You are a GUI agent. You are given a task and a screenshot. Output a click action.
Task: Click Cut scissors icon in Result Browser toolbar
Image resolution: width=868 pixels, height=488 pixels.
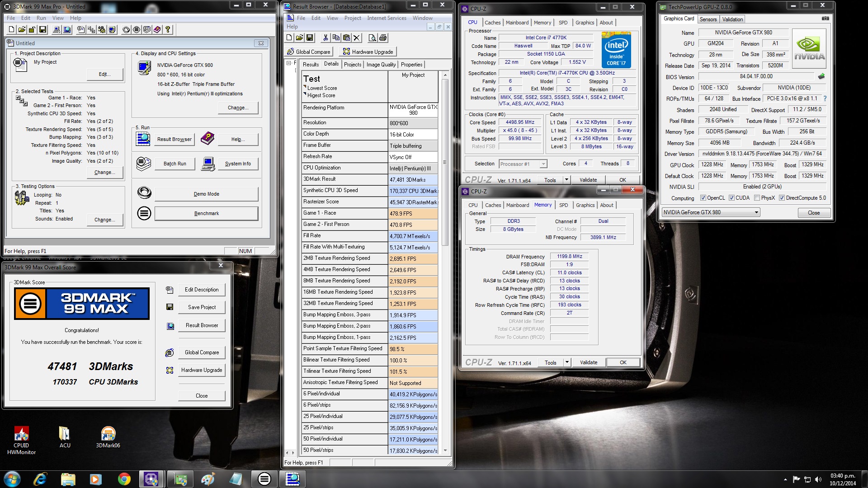(325, 38)
